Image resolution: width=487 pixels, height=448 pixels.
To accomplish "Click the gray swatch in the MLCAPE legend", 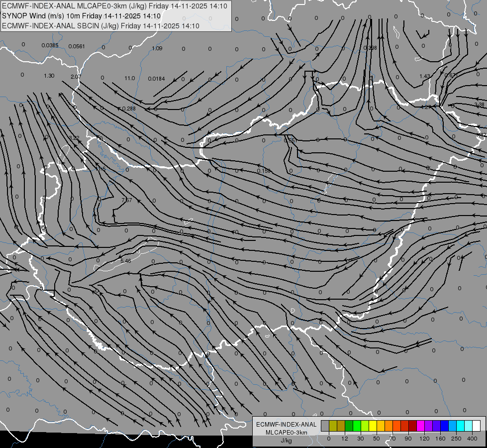I will tap(325, 426).
